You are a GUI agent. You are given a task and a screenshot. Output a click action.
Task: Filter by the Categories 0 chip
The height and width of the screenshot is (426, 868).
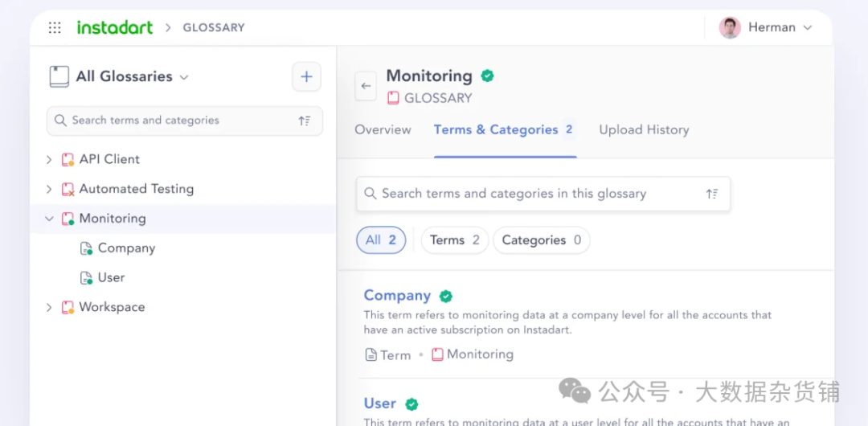541,240
